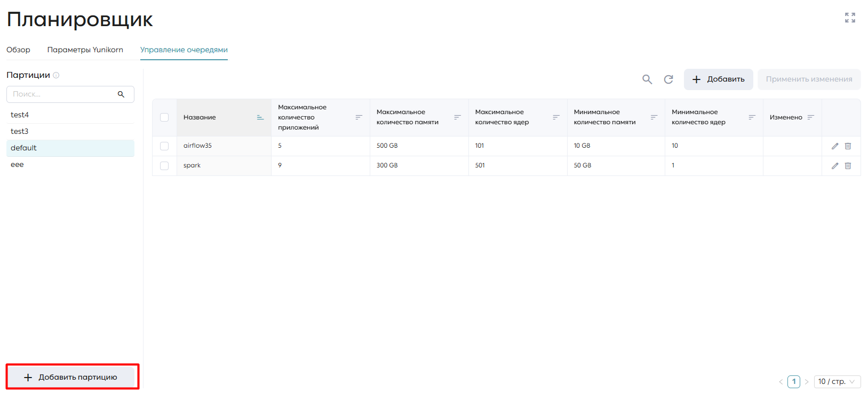Click the spark name cell
Image resolution: width=868 pixels, height=393 pixels.
(224, 166)
